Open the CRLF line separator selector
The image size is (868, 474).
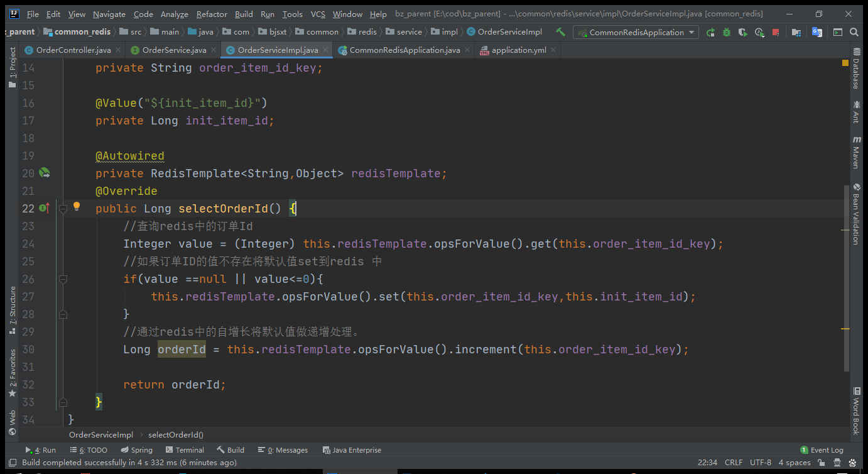tap(734, 463)
